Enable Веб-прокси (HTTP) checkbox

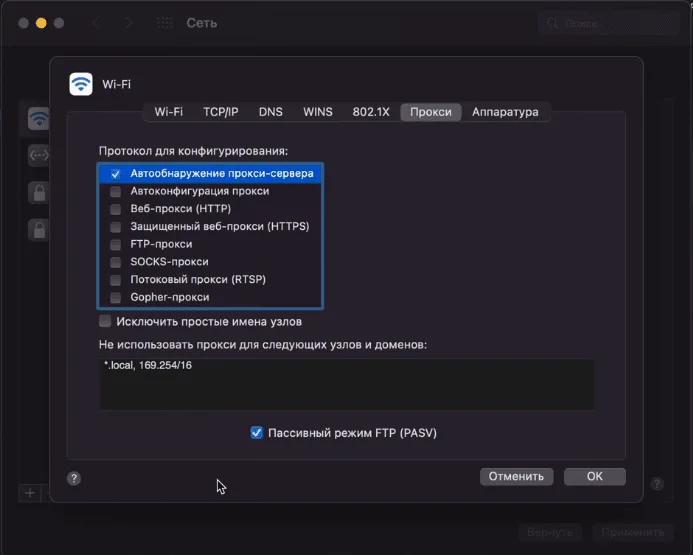(115, 209)
